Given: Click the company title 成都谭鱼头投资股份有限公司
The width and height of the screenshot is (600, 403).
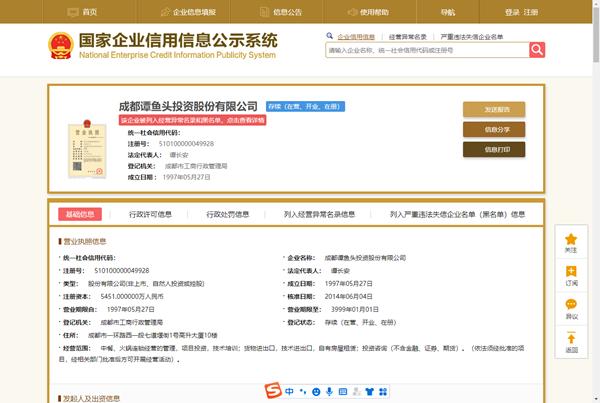Looking at the screenshot, I should click(188, 106).
